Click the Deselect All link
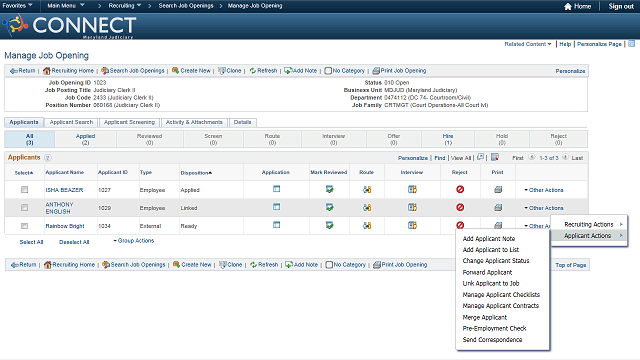Viewport: 640px width, 360px height. click(x=74, y=242)
